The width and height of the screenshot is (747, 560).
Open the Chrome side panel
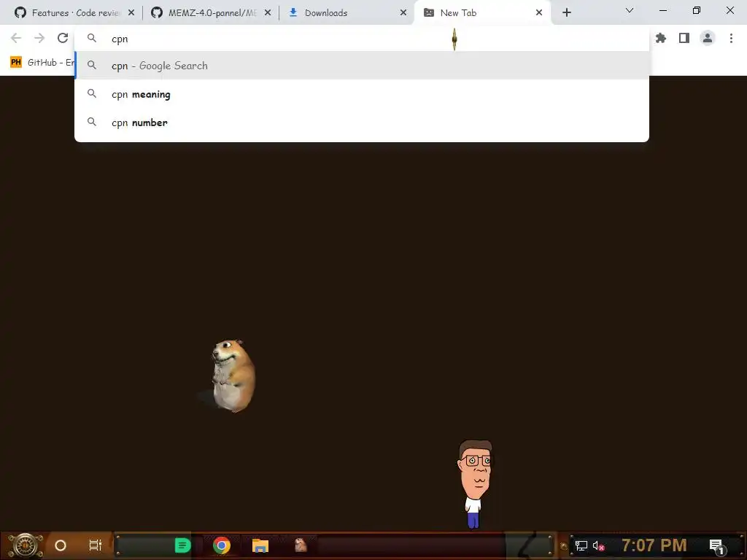684,38
